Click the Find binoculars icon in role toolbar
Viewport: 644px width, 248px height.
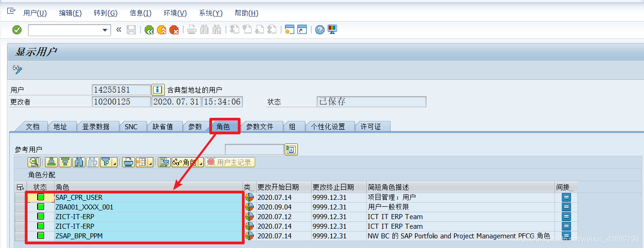pos(78,162)
